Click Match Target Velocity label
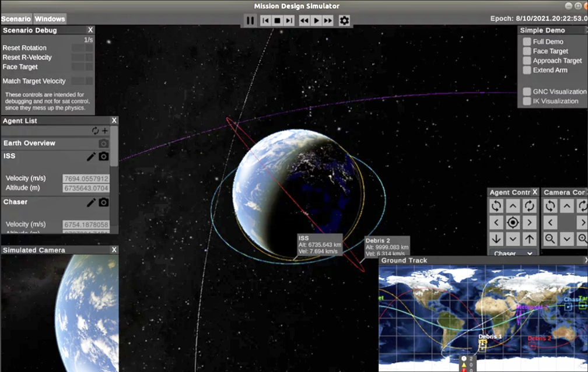Screen dimensions: 588x372 click(x=34, y=81)
